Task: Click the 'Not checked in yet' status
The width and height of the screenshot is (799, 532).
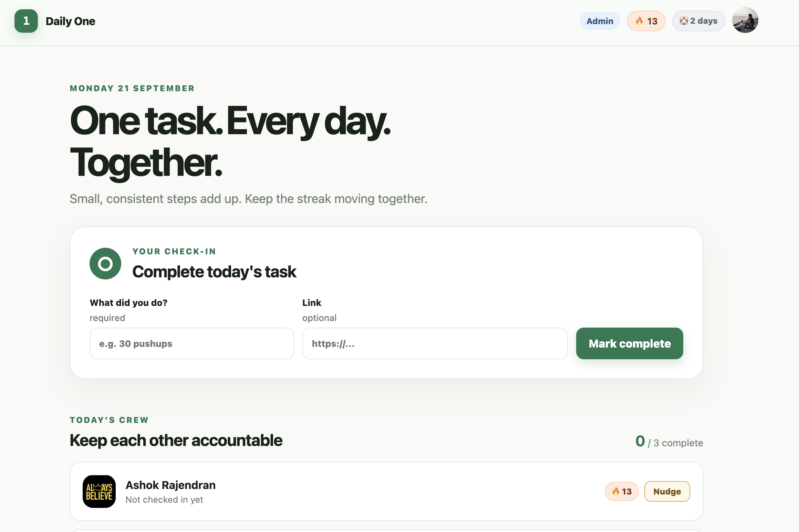Action: pyautogui.click(x=164, y=500)
